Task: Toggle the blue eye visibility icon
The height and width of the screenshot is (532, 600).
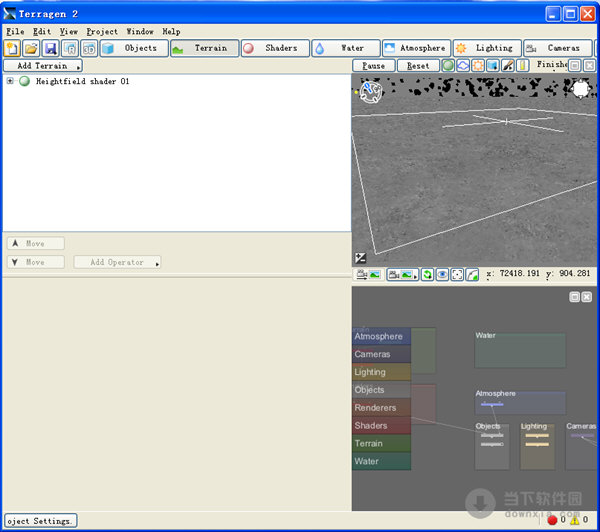Action: coord(442,274)
